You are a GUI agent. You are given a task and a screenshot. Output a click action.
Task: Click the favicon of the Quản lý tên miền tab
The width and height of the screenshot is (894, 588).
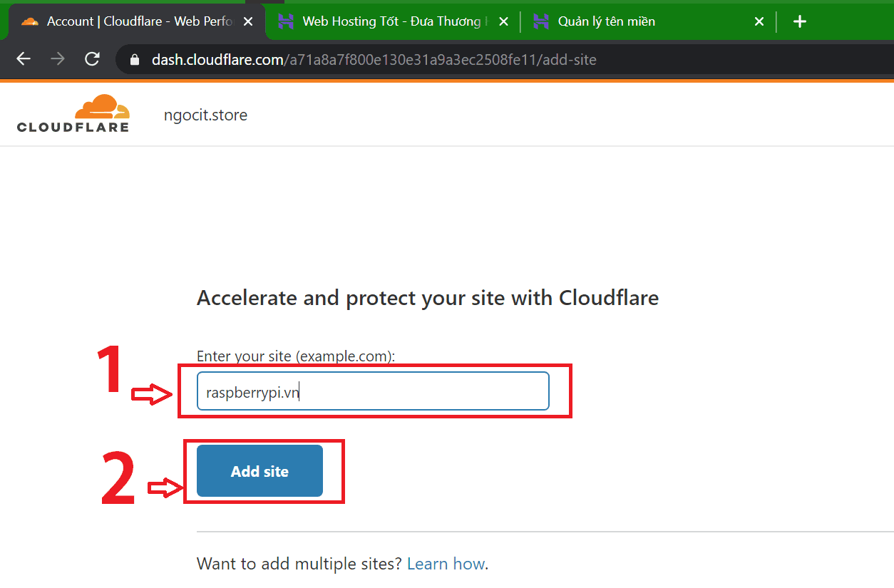(541, 21)
